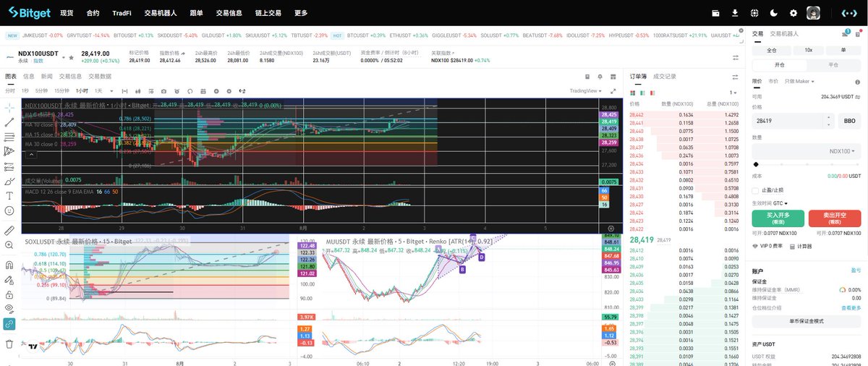This screenshot has width=868, height=366.
Task: Switch to the 成交记录 tab
Action: (665, 76)
